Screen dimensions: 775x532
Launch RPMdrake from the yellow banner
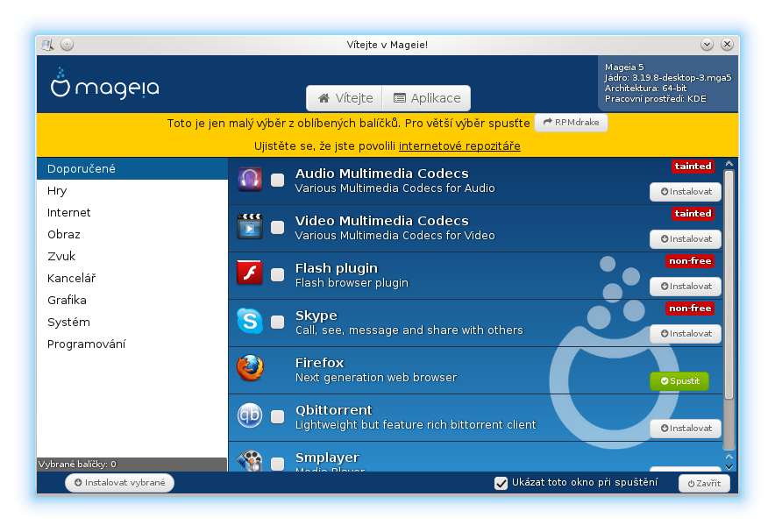(571, 123)
